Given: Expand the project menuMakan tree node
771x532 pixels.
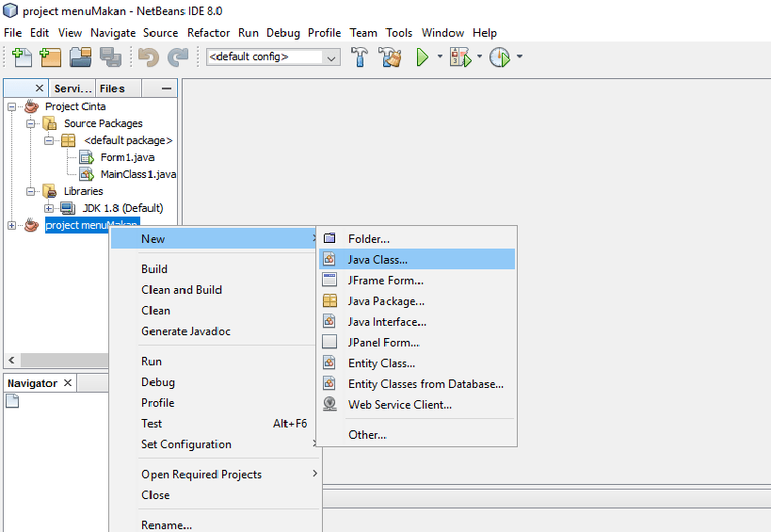Looking at the screenshot, I should tap(12, 225).
